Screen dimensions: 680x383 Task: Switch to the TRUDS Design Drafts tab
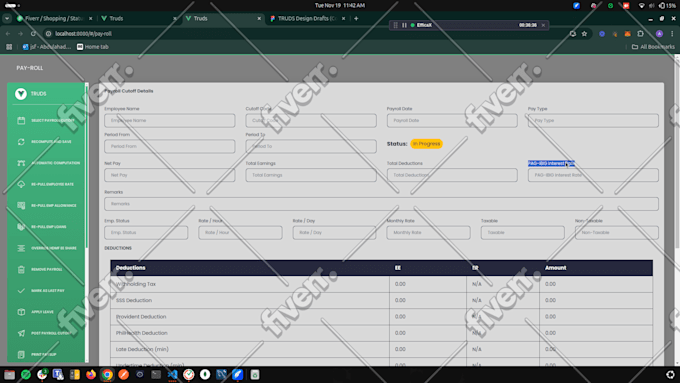307,19
